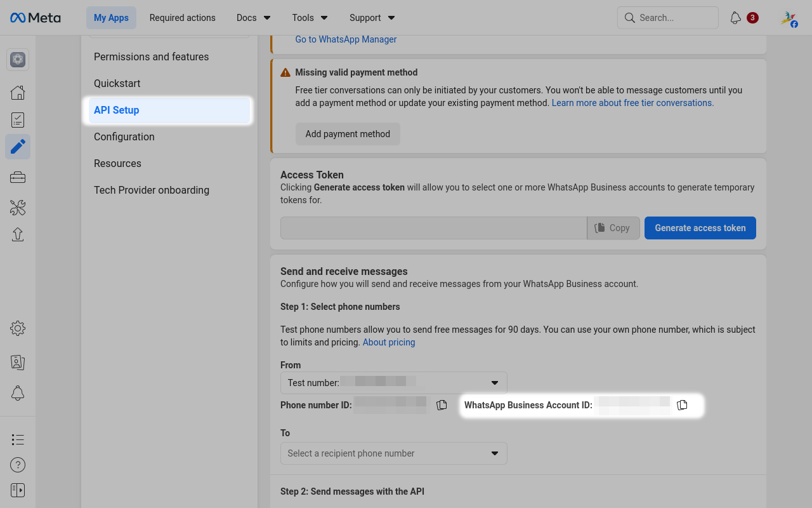Click Add payment method button
Image resolution: width=812 pixels, height=508 pixels.
point(348,134)
